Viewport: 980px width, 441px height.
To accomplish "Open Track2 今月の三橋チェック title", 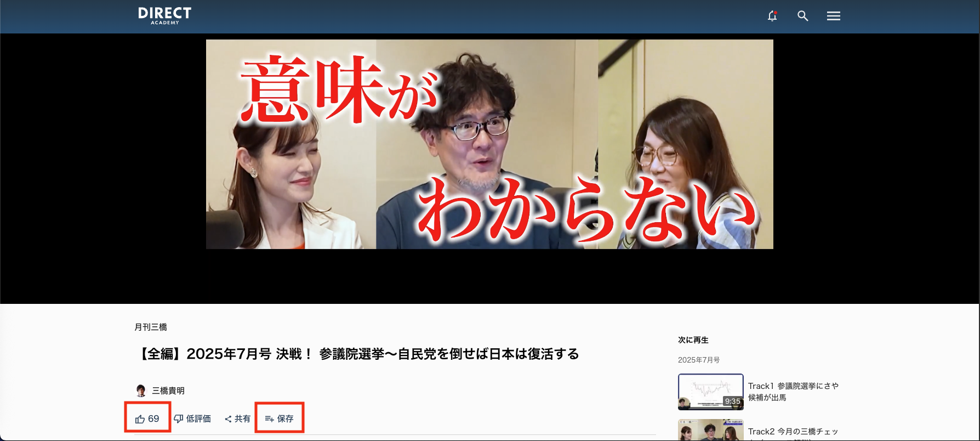I will [793, 433].
